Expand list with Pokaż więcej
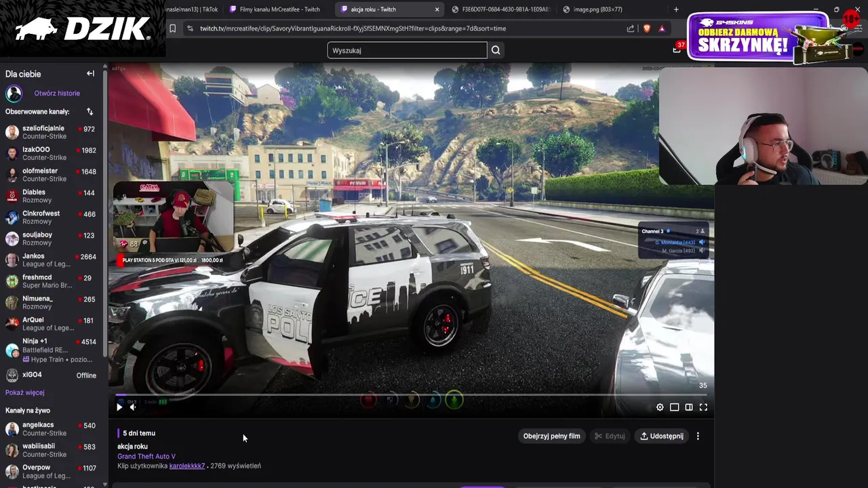The width and height of the screenshot is (868, 488). point(25,392)
